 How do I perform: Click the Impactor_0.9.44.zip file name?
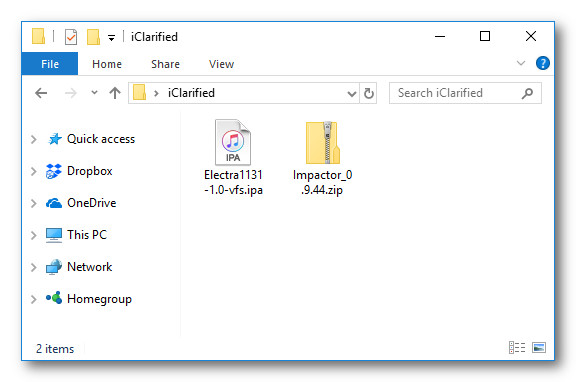[x=323, y=182]
